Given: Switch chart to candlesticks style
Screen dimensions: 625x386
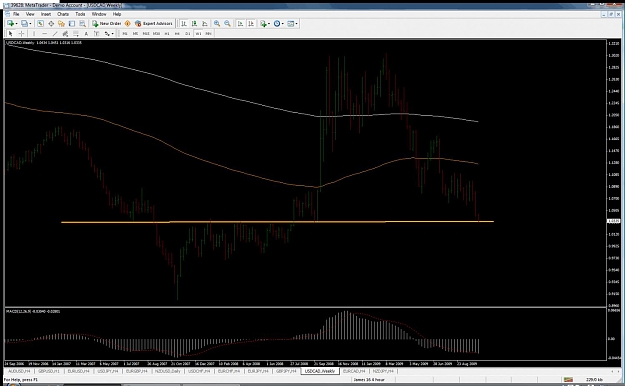Looking at the screenshot, I should coord(194,24).
